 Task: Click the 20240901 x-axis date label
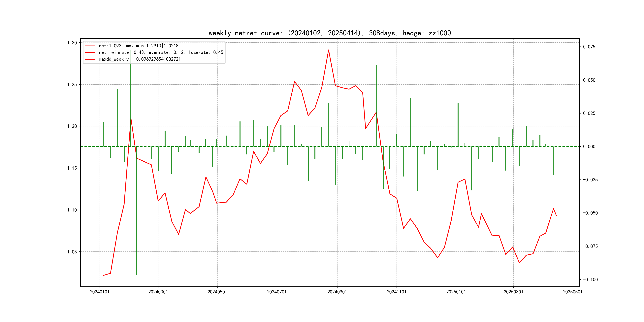[337, 292]
